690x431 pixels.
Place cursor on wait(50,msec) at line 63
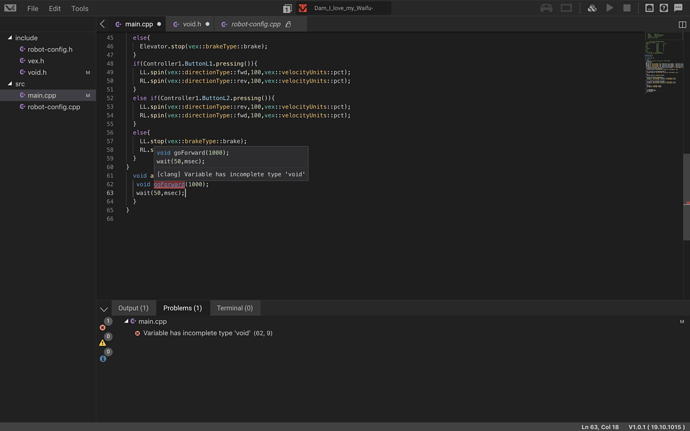160,193
